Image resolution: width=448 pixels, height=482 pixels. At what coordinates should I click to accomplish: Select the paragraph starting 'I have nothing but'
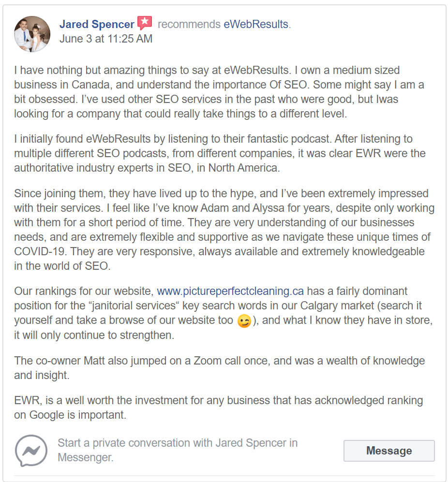(x=219, y=92)
